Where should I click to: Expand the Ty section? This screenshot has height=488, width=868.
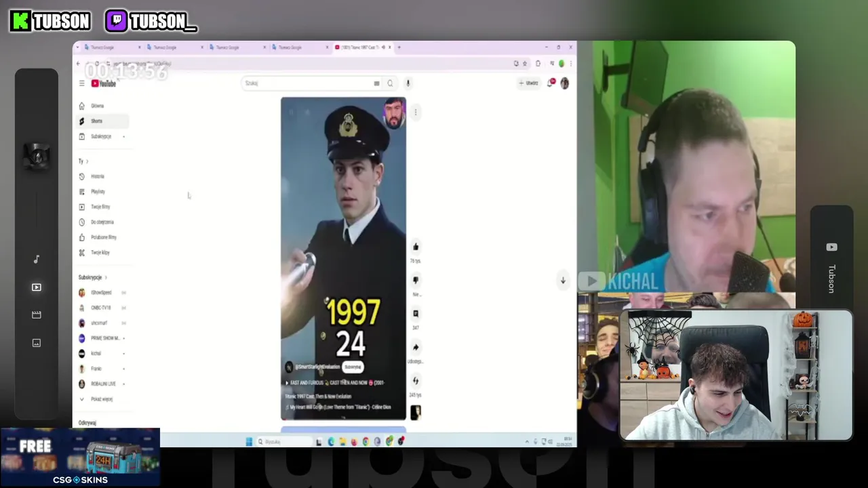(83, 161)
